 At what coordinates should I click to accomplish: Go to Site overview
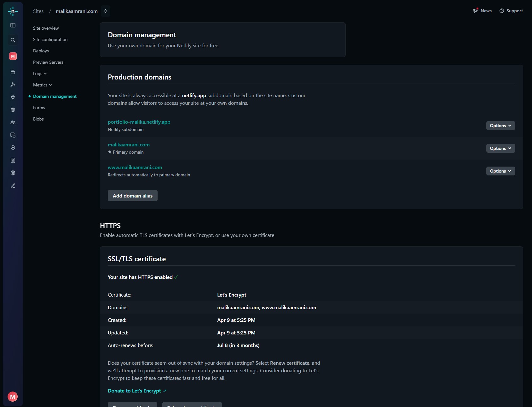point(46,28)
